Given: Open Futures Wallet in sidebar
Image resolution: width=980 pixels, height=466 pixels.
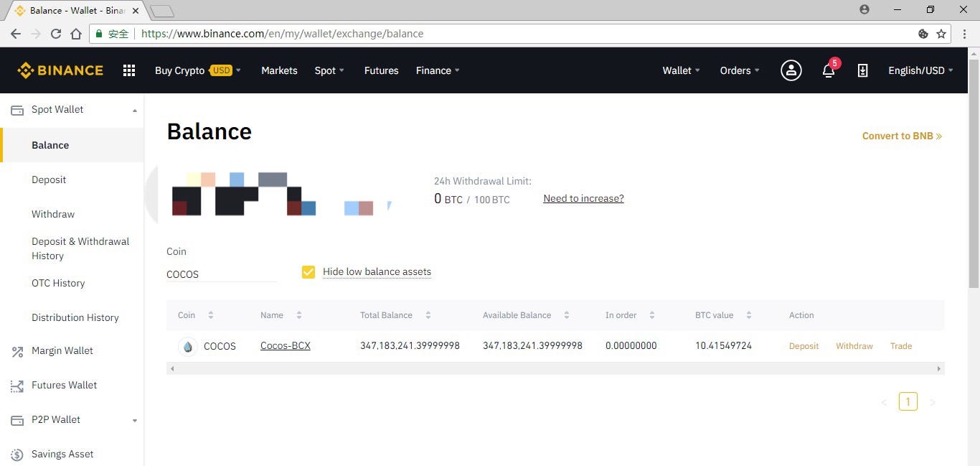Looking at the screenshot, I should point(64,385).
